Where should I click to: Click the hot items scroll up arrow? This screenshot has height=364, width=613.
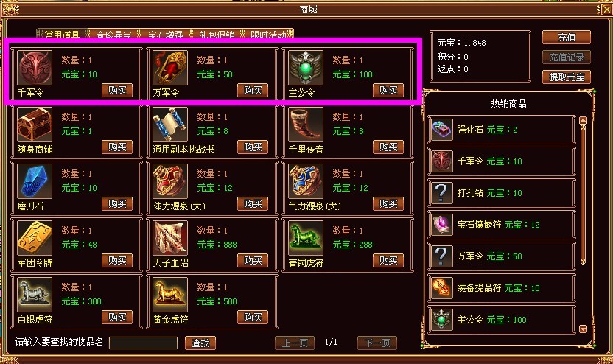[x=583, y=120]
